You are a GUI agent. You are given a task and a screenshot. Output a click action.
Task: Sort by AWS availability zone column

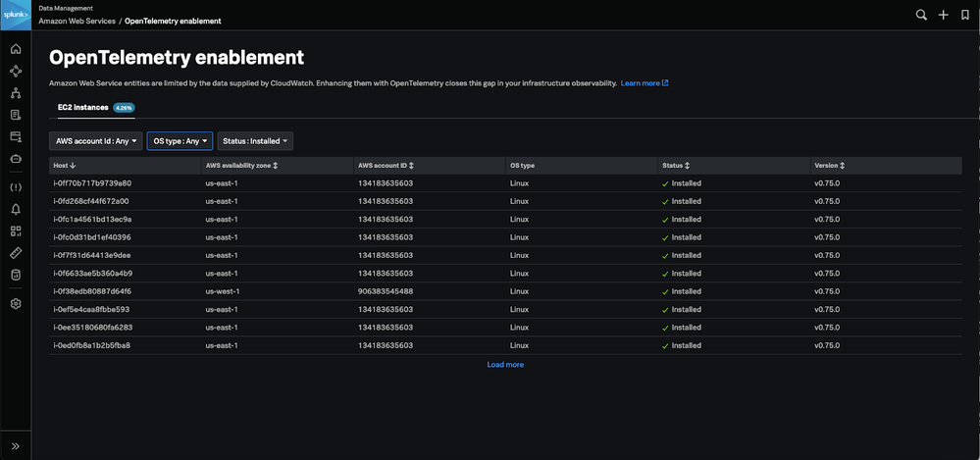[x=242, y=166]
